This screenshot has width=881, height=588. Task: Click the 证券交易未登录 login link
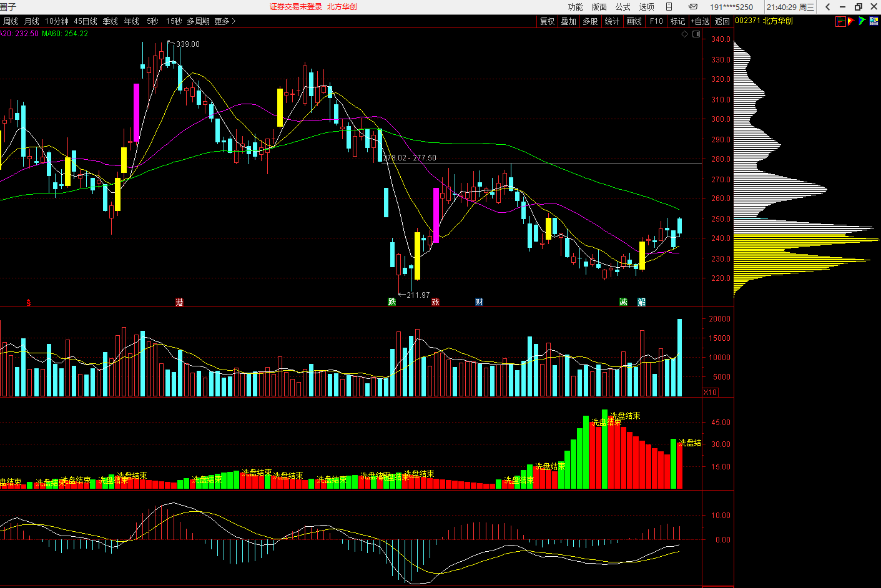296,7
